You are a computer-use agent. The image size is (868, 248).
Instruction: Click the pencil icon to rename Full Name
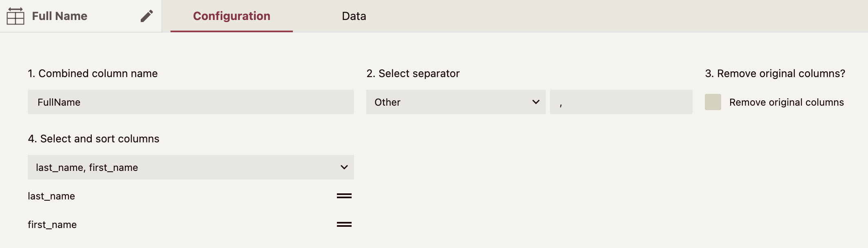(x=147, y=15)
